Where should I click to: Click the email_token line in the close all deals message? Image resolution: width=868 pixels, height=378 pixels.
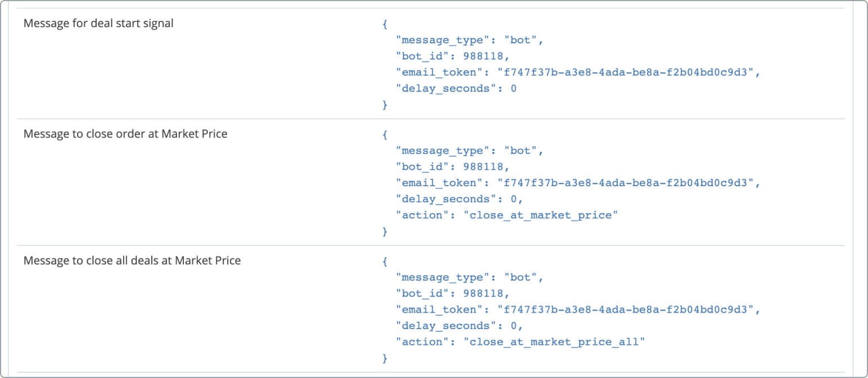[x=577, y=309]
